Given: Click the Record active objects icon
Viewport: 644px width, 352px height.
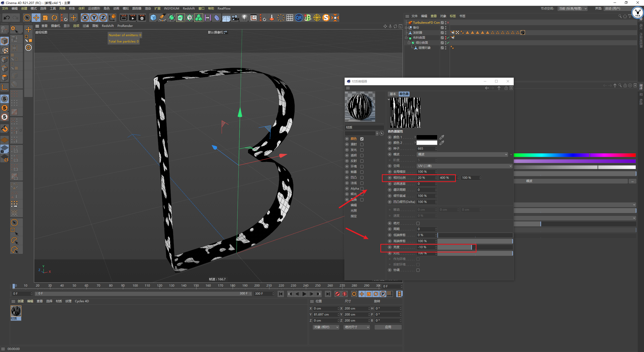Looking at the screenshot, I should [x=338, y=294].
